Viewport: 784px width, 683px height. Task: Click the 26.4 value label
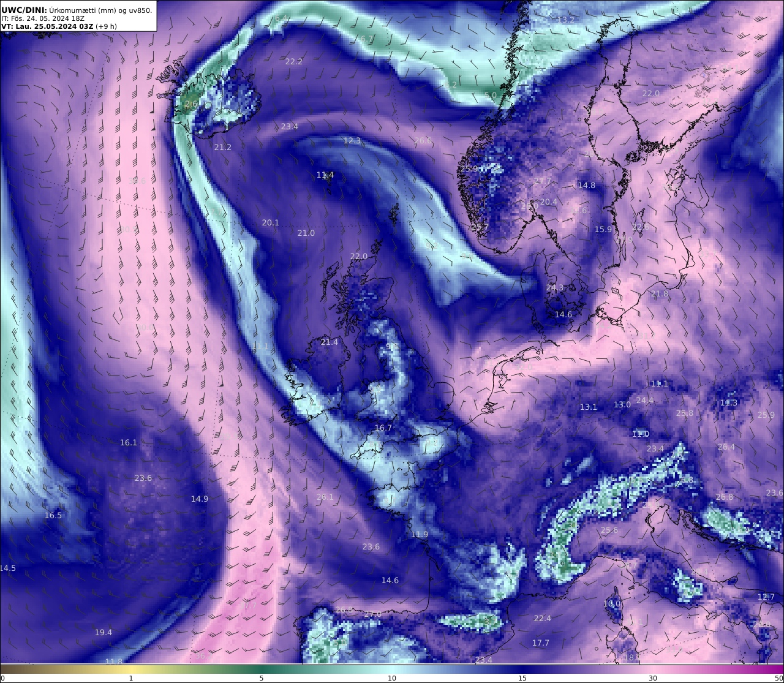point(726,447)
